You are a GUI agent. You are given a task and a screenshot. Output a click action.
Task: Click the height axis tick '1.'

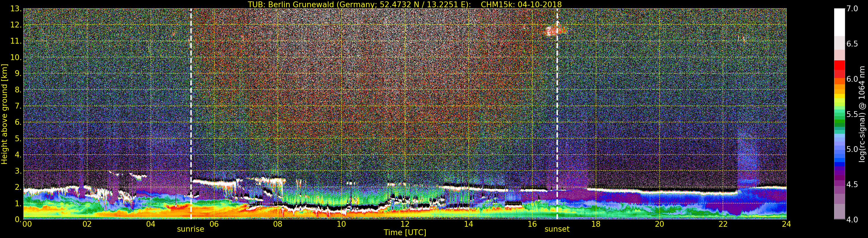point(18,203)
